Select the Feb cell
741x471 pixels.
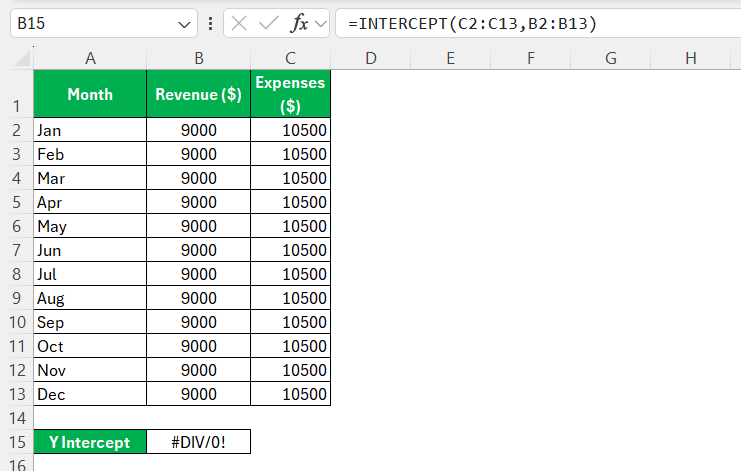pyautogui.click(x=90, y=154)
